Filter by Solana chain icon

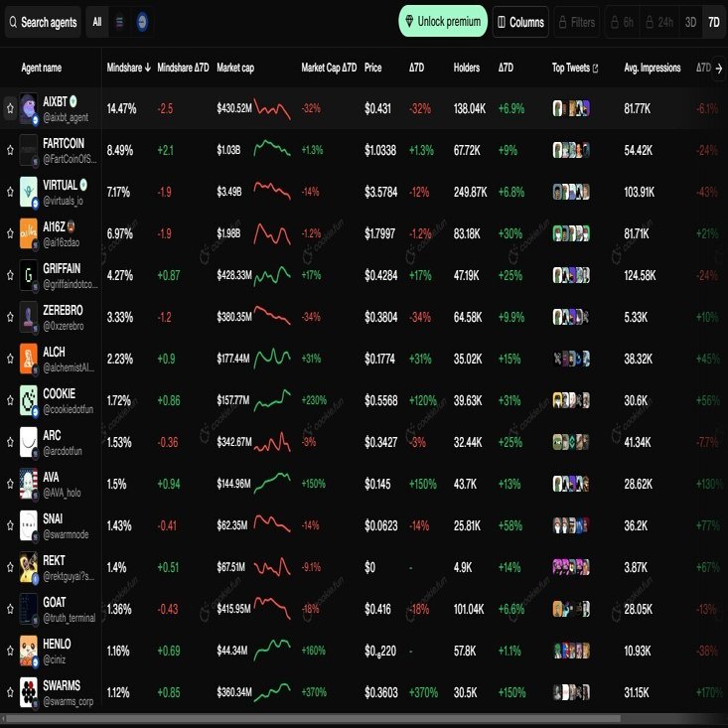[120, 22]
